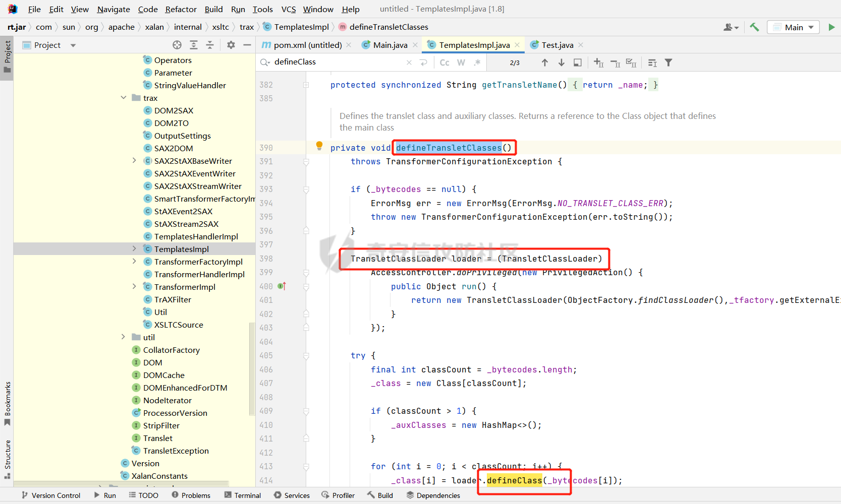Click the Build project hammer icon
The width and height of the screenshot is (841, 504).
pyautogui.click(x=755, y=27)
